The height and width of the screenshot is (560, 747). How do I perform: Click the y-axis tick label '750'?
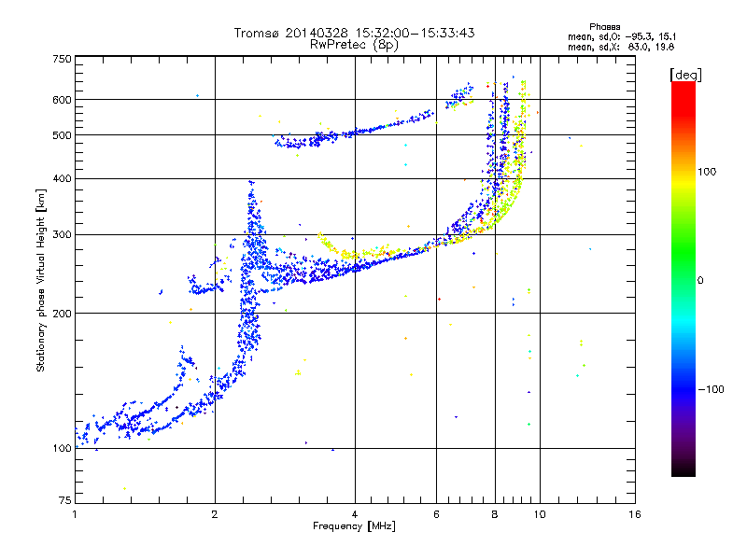pos(62,59)
